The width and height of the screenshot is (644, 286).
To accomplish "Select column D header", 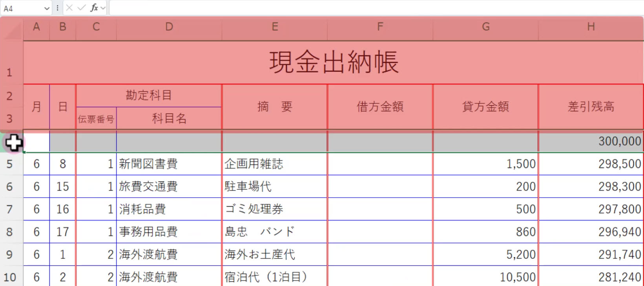I will point(169,27).
